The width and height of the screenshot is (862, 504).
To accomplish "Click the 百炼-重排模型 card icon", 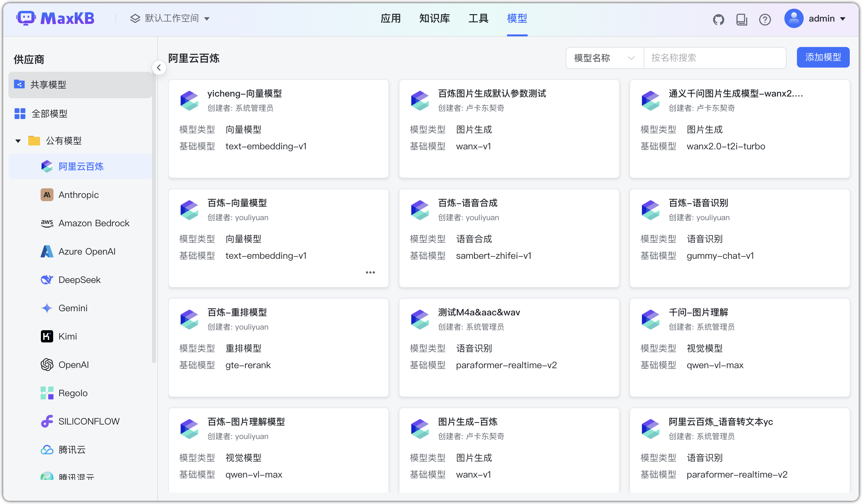I will click(x=189, y=319).
